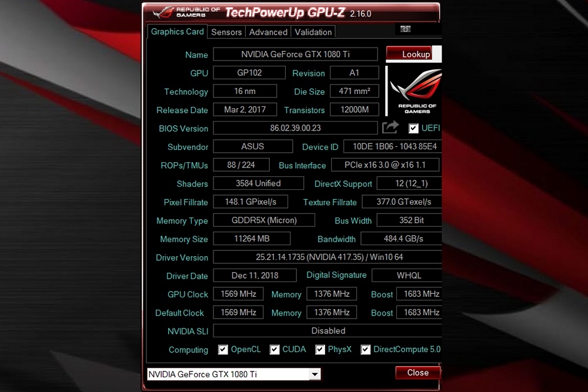The image size is (588, 392).
Task: Open the GPU selection dropdown arrow
Action: click(315, 374)
